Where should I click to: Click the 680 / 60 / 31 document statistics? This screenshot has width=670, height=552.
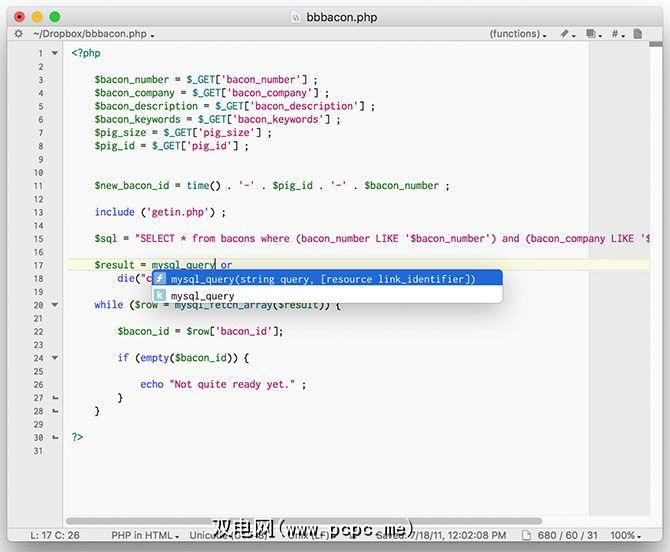pyautogui.click(x=567, y=535)
